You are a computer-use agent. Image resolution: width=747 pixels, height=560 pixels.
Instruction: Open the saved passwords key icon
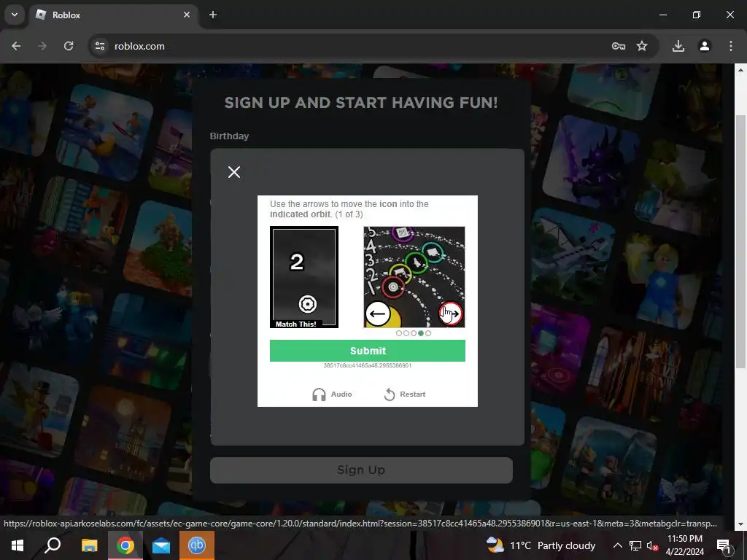pos(619,46)
